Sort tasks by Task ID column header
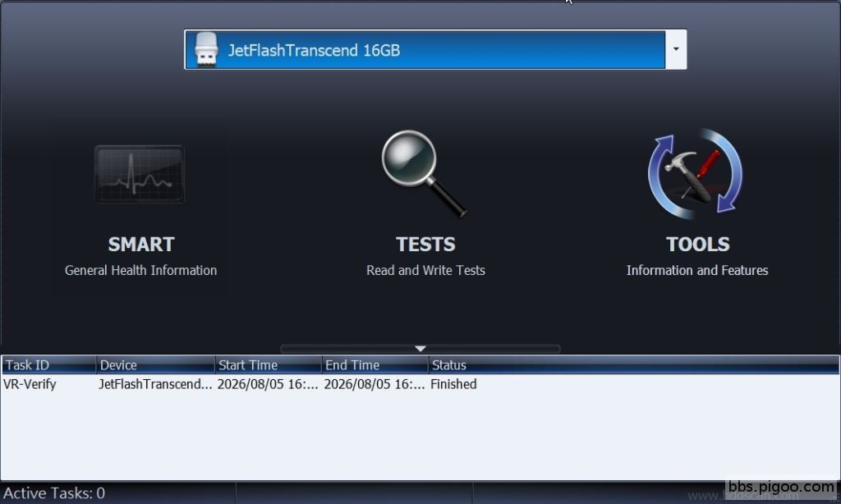This screenshot has height=504, width=841. (48, 365)
